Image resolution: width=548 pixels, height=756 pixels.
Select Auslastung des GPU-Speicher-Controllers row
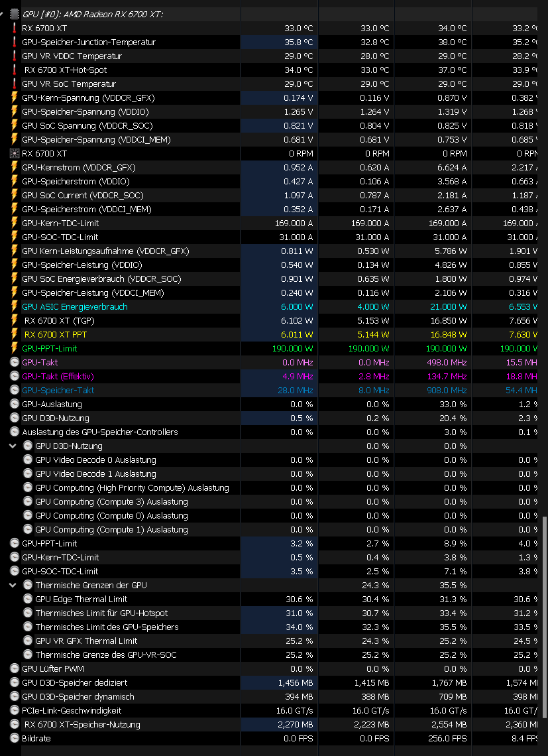click(x=100, y=432)
